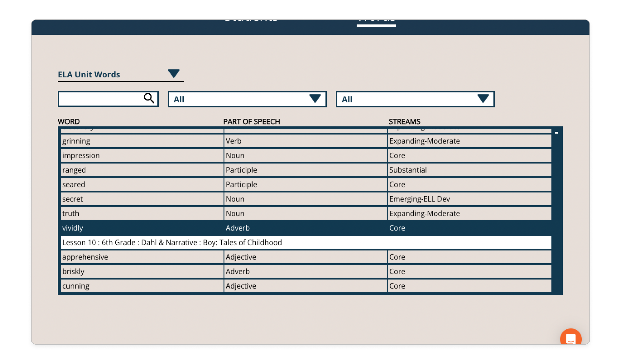621x364 pixels.
Task: Open the second All filter dropdown
Action: pos(482,99)
